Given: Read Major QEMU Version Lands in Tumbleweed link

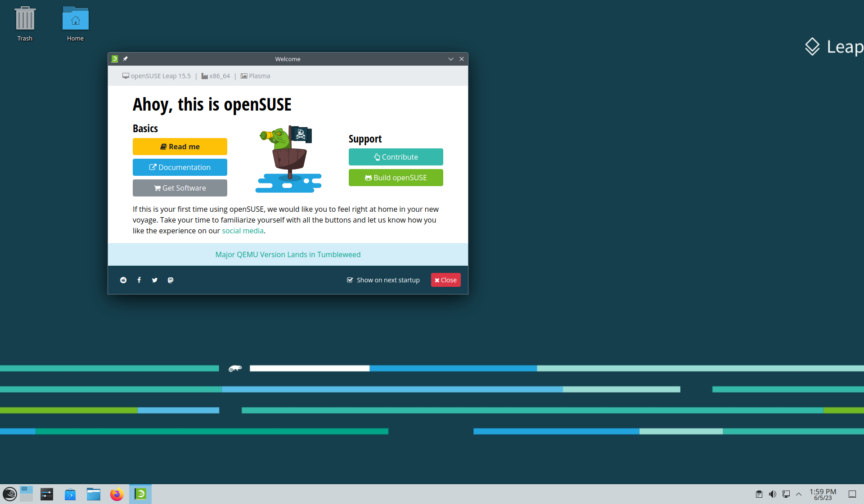Looking at the screenshot, I should (288, 254).
